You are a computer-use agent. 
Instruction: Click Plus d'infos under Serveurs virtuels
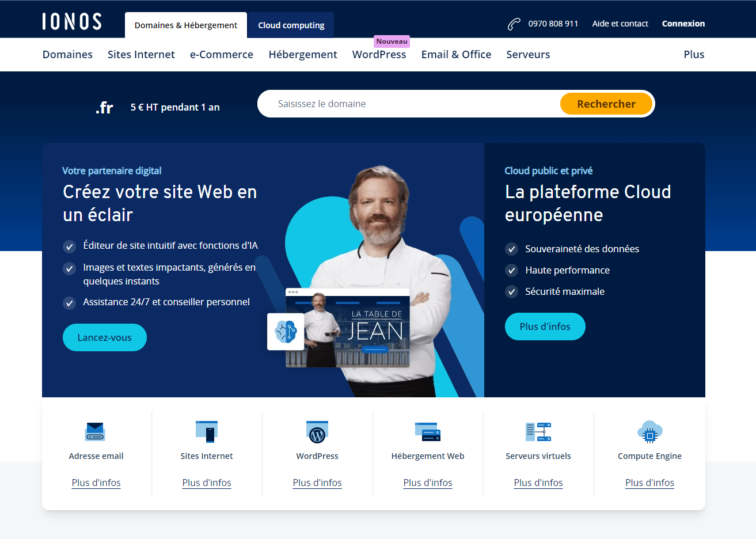538,483
